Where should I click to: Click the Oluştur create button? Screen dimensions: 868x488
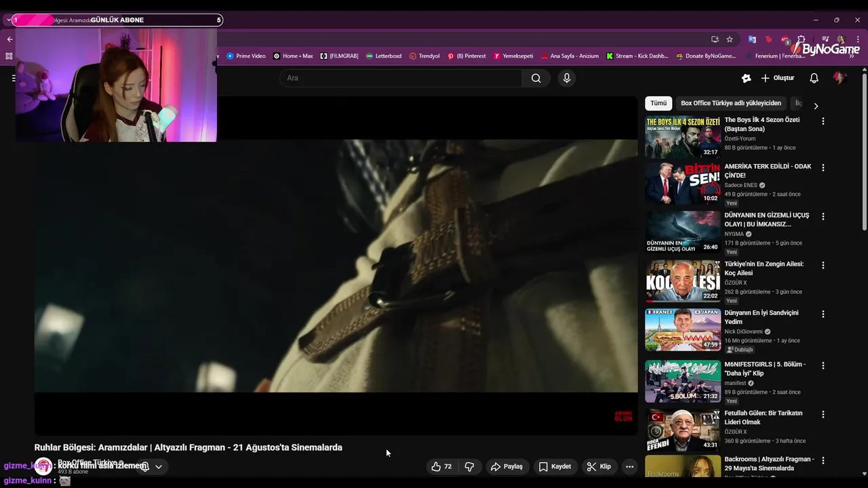(777, 78)
